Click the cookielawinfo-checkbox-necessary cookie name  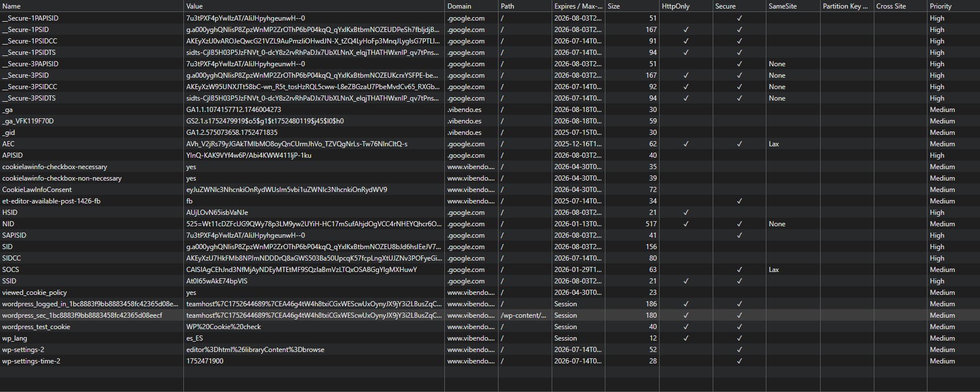pos(55,167)
